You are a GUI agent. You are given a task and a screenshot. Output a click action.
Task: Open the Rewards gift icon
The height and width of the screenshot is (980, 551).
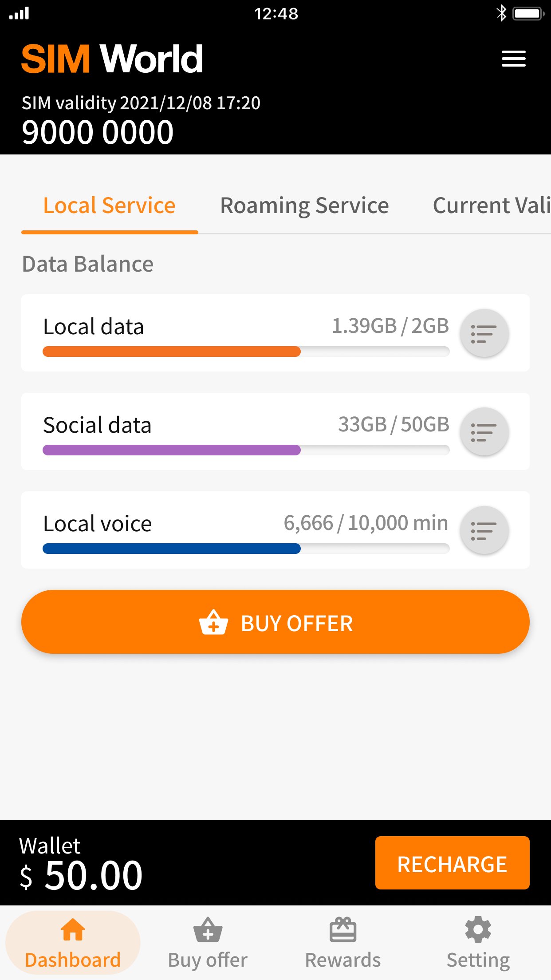click(x=342, y=929)
